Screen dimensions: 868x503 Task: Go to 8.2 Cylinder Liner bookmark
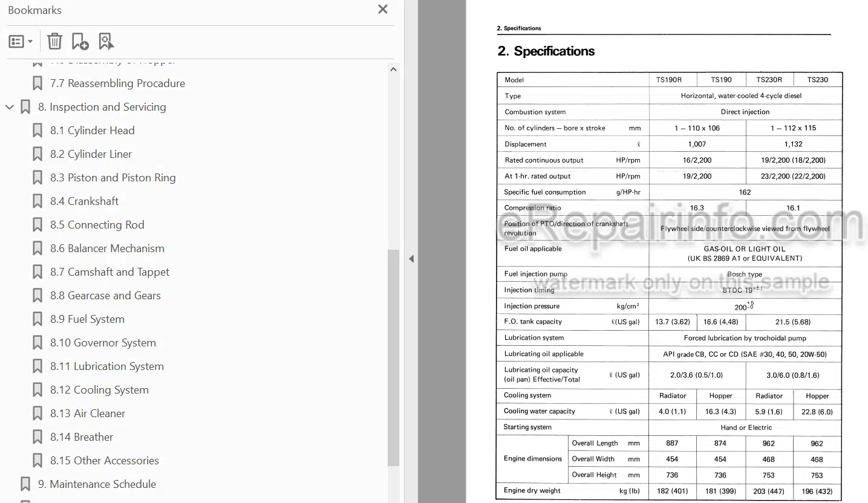[91, 154]
